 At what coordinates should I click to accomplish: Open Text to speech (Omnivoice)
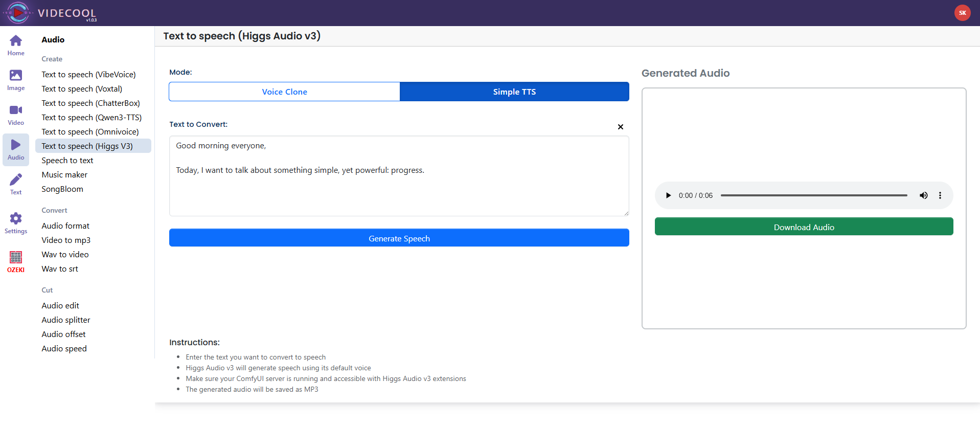[x=90, y=132]
